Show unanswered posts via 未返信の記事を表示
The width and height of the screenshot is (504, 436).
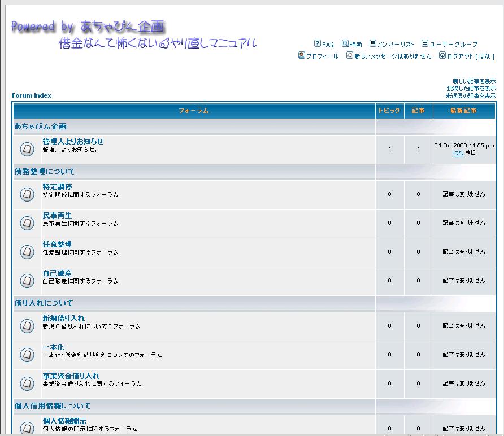tap(471, 96)
